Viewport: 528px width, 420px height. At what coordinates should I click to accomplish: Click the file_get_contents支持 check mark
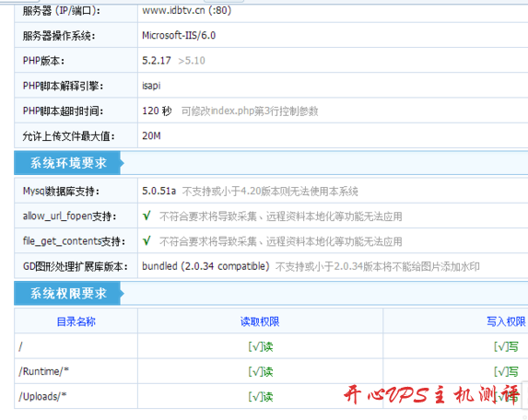[147, 241]
